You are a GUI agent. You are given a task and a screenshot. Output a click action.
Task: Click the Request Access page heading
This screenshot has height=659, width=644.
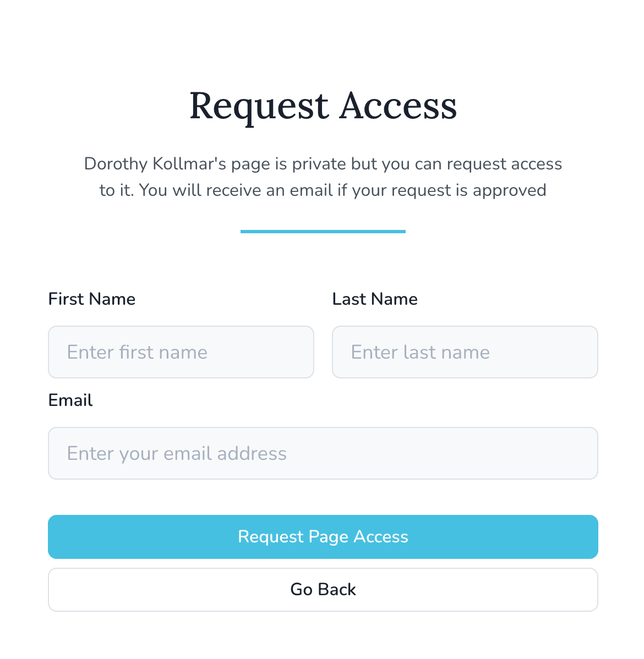pyautogui.click(x=323, y=106)
